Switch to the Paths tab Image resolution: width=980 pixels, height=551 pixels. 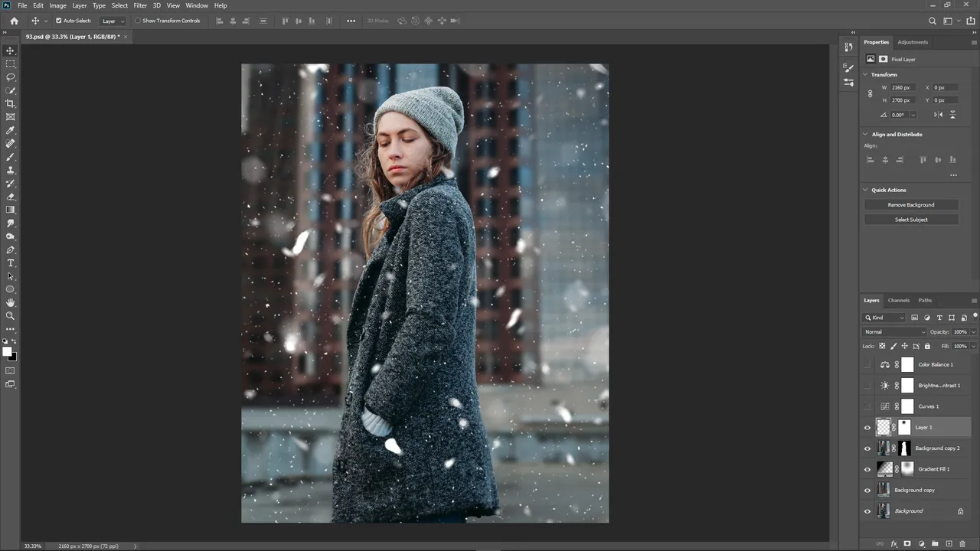926,300
